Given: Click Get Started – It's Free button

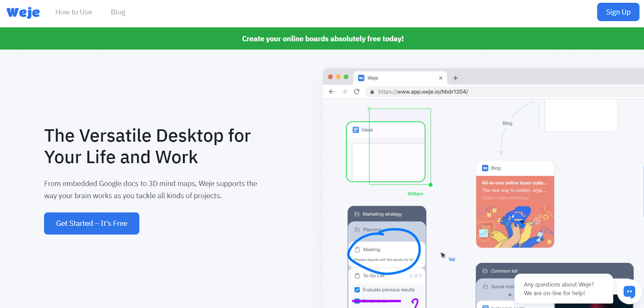Looking at the screenshot, I should (x=92, y=223).
